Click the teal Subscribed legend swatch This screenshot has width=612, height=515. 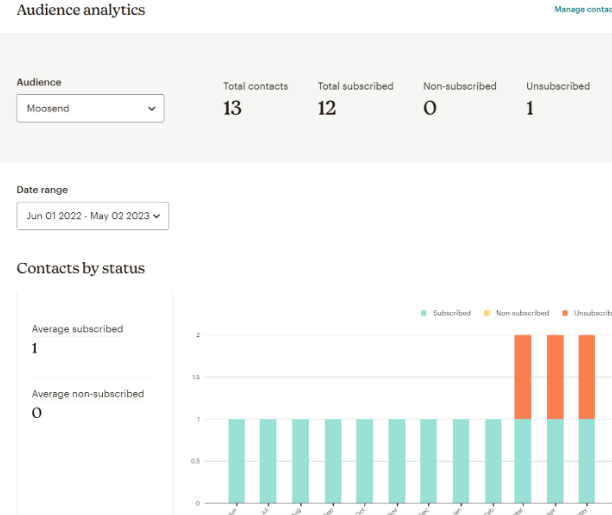(x=425, y=313)
